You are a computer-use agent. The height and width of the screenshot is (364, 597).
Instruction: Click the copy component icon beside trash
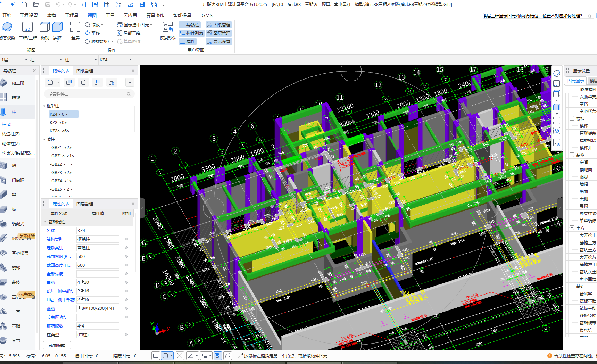(x=69, y=82)
